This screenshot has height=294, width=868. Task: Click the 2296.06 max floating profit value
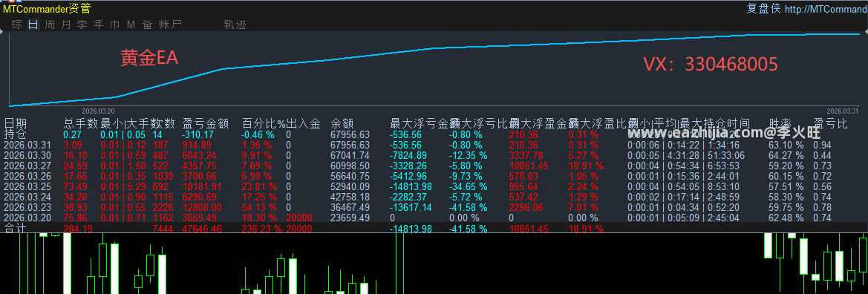tap(526, 207)
